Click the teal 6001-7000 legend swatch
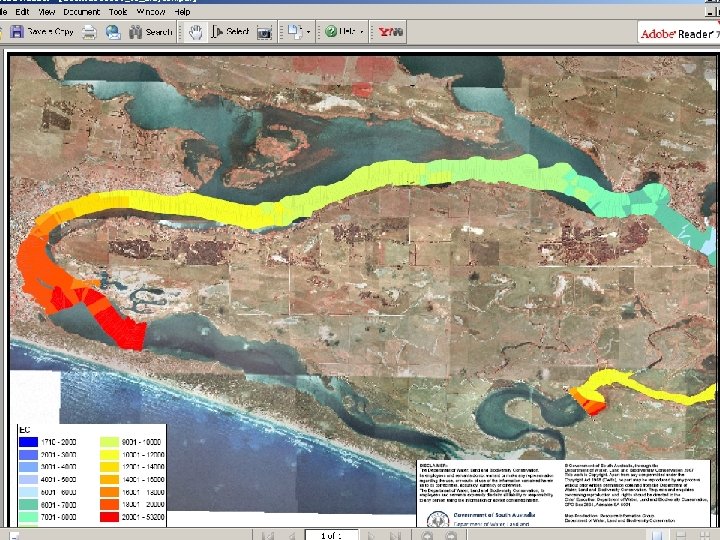The width and height of the screenshot is (720, 540). 28,505
